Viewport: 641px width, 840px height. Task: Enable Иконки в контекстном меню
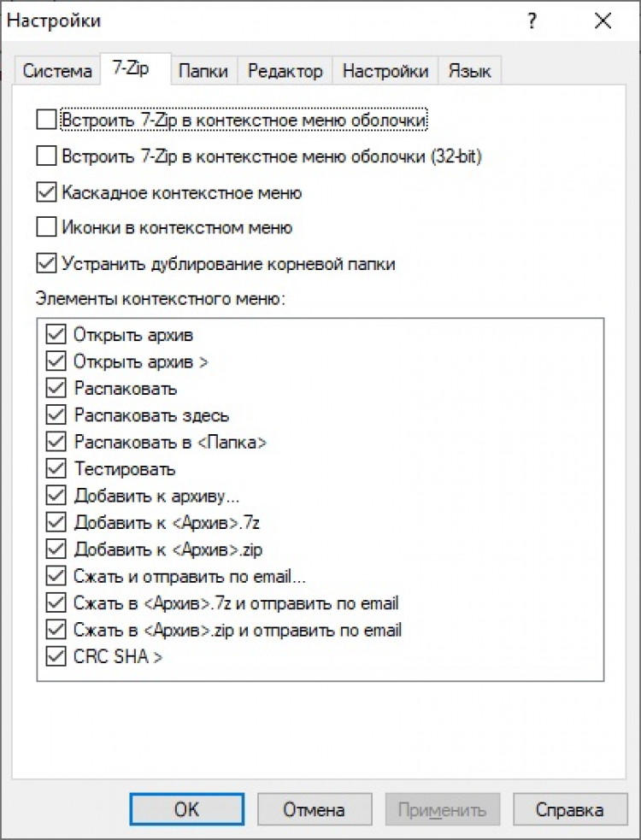46,228
